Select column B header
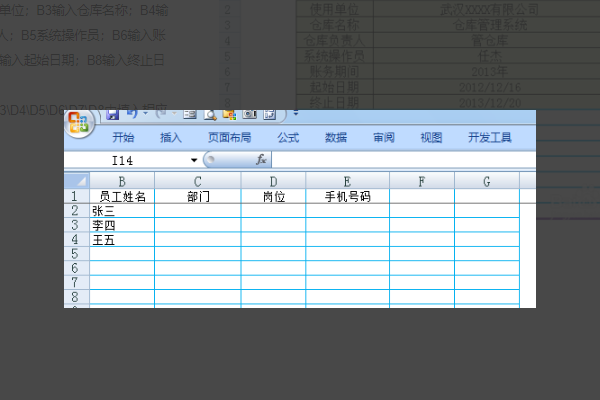The width and height of the screenshot is (600, 400). (122, 181)
